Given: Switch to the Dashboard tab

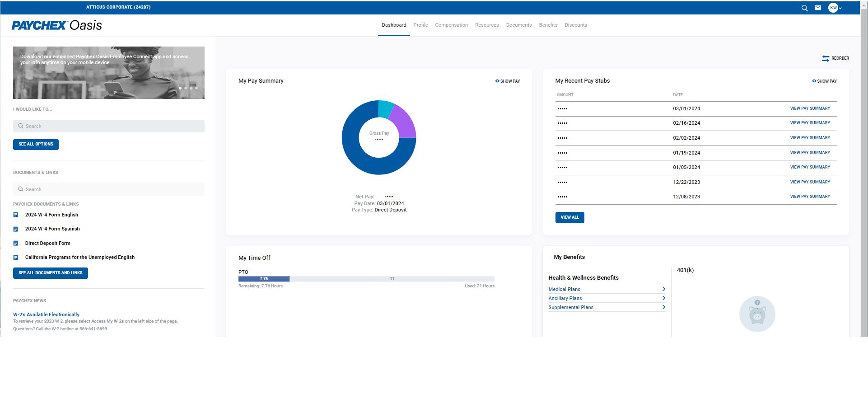Looking at the screenshot, I should coord(394,25).
